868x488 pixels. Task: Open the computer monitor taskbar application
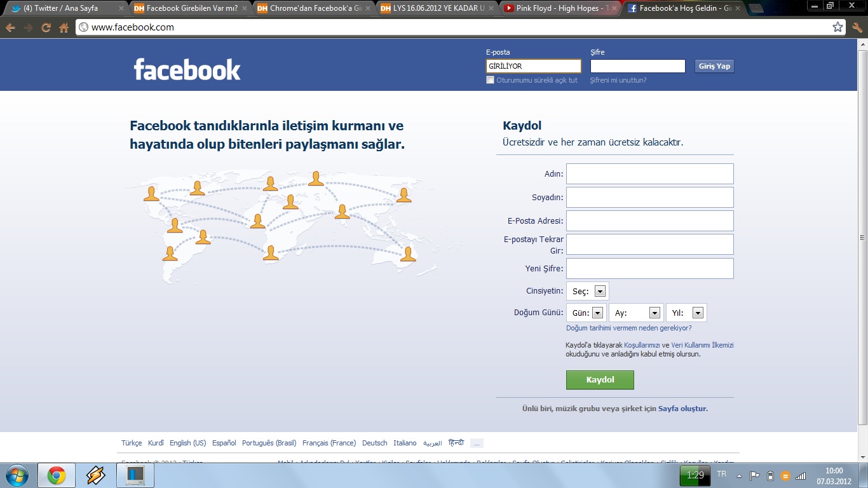(135, 475)
